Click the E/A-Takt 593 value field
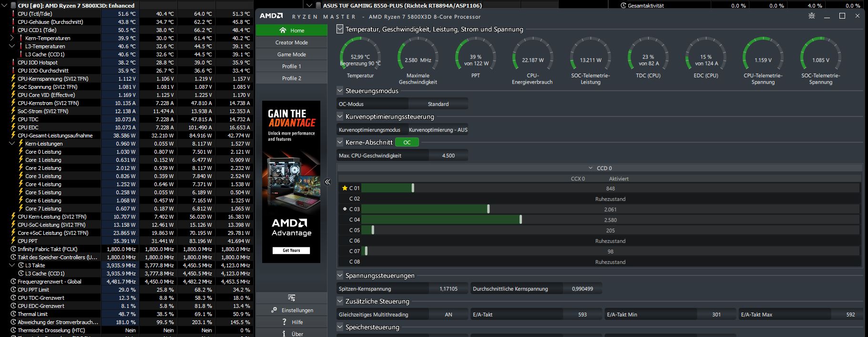Image resolution: width=868 pixels, height=337 pixels. pos(582,315)
